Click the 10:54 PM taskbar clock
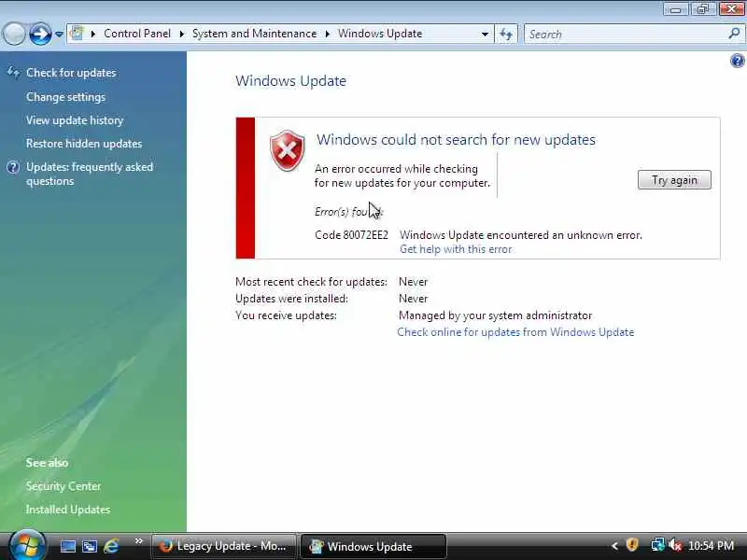 pos(711,546)
